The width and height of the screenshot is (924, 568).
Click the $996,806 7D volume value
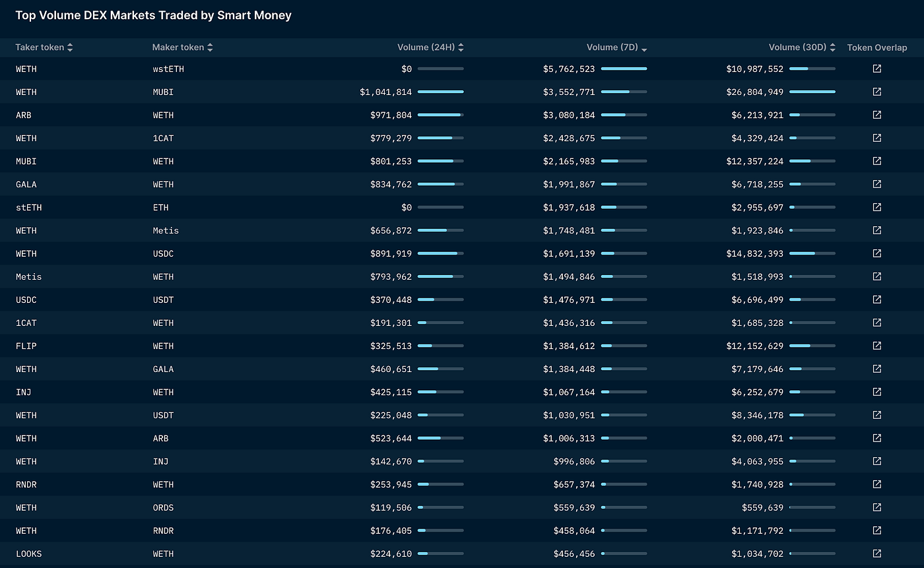point(574,461)
